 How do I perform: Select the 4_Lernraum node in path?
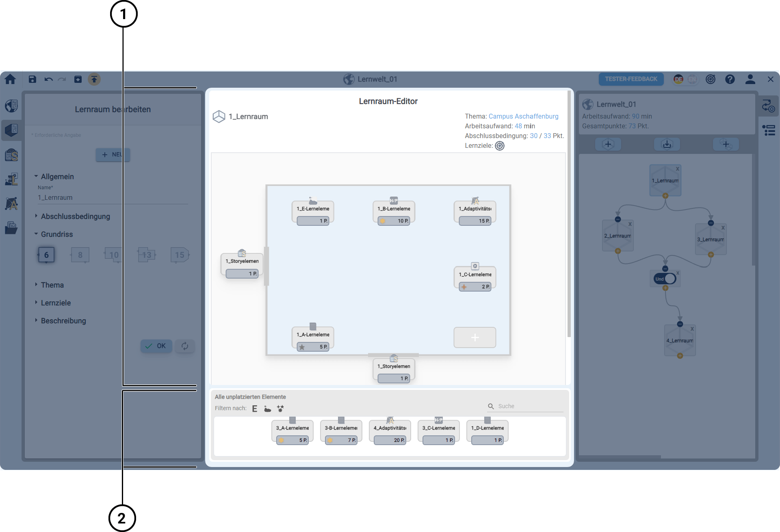[680, 341]
